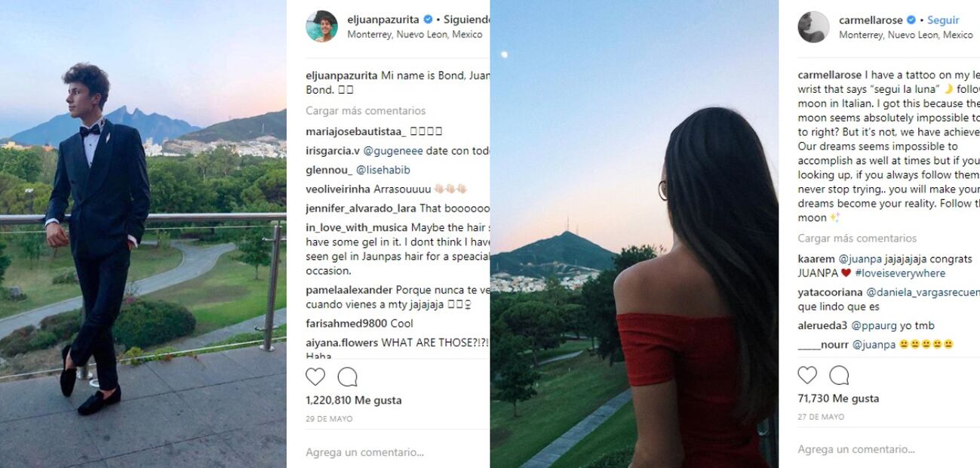
Task: Open Monterrey location under carmellarose
Action: click(x=906, y=35)
